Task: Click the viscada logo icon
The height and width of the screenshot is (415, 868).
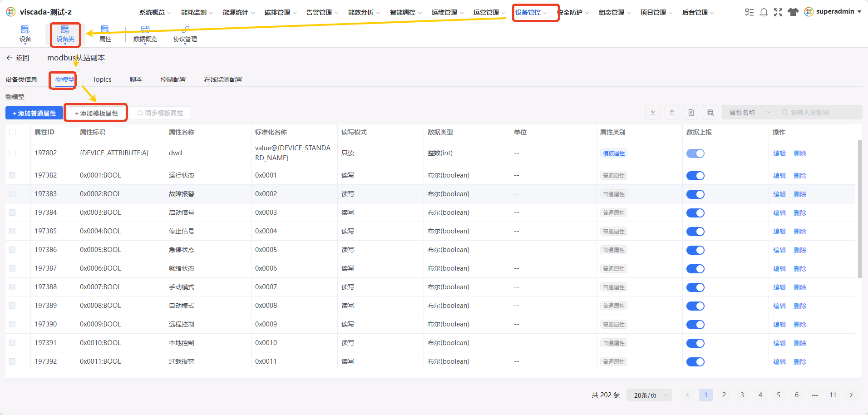Action: point(11,12)
